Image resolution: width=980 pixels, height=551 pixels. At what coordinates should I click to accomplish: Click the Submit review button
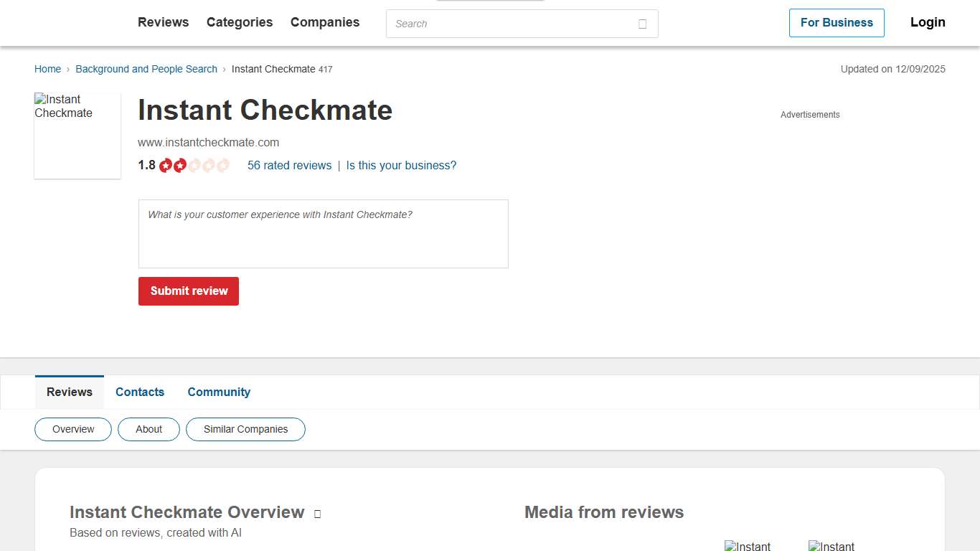tap(188, 291)
